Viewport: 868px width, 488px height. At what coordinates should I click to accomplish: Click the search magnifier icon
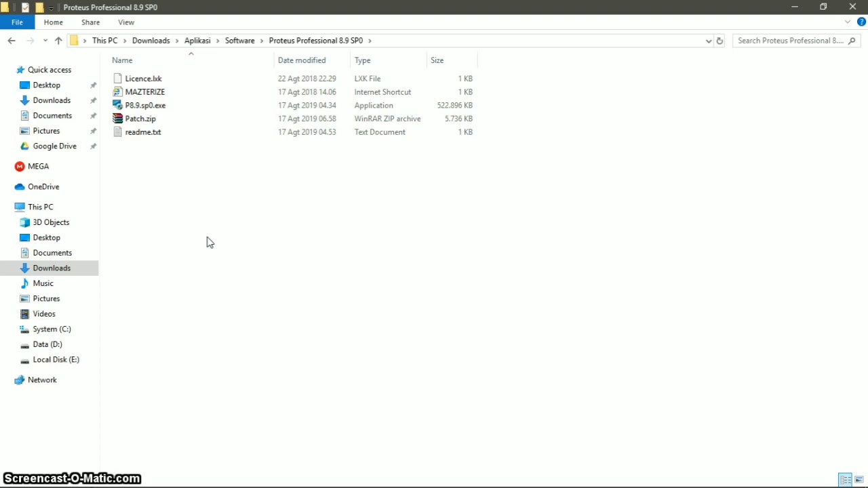click(x=852, y=41)
